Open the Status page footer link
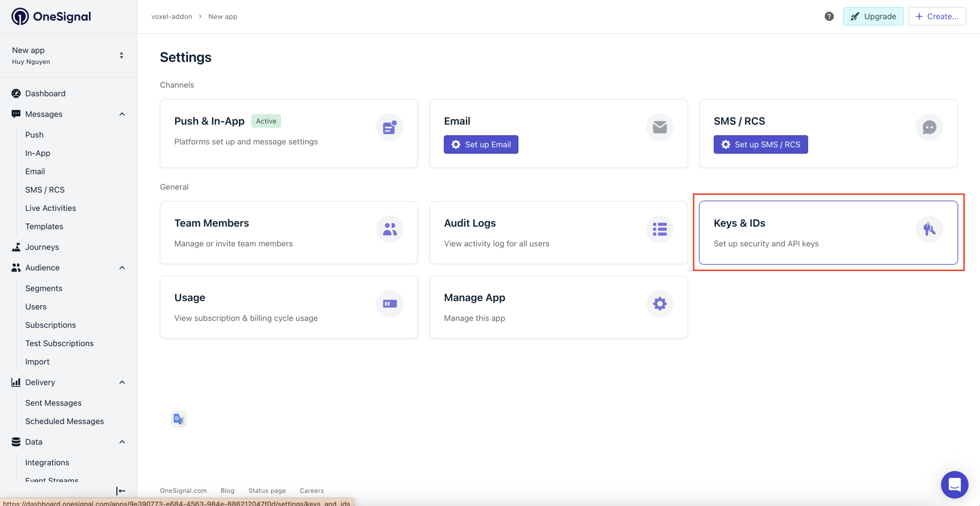The width and height of the screenshot is (980, 506). pyautogui.click(x=267, y=491)
